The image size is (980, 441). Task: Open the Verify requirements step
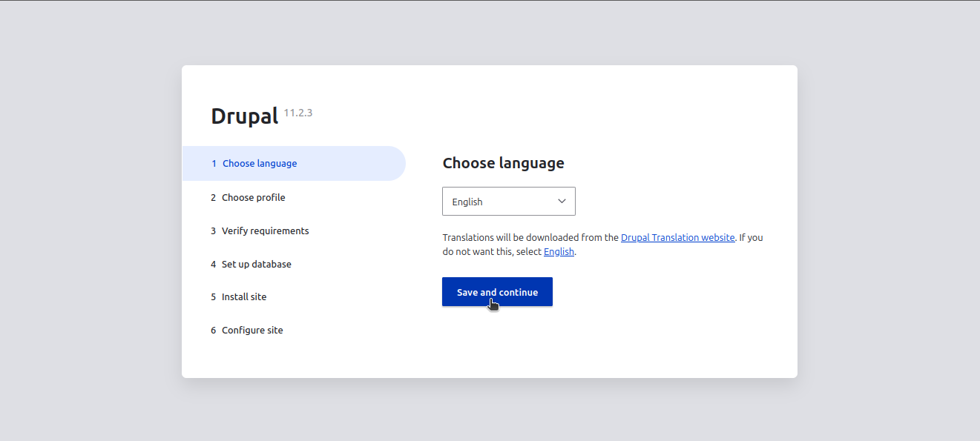coord(265,231)
